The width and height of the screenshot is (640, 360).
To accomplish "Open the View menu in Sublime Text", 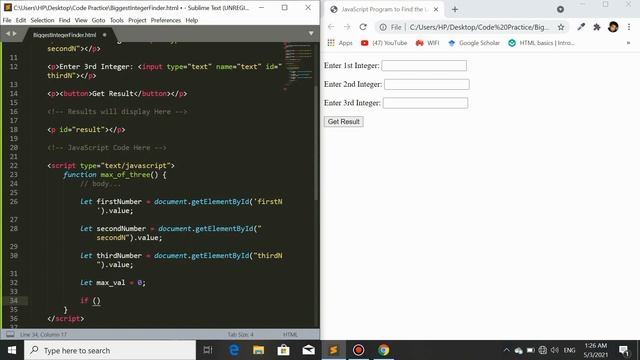I will click(x=81, y=20).
